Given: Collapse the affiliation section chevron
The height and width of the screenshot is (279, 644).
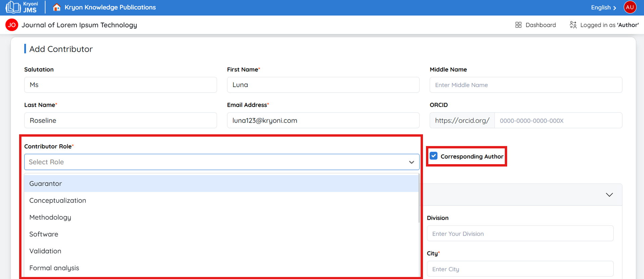Looking at the screenshot, I should pos(609,195).
